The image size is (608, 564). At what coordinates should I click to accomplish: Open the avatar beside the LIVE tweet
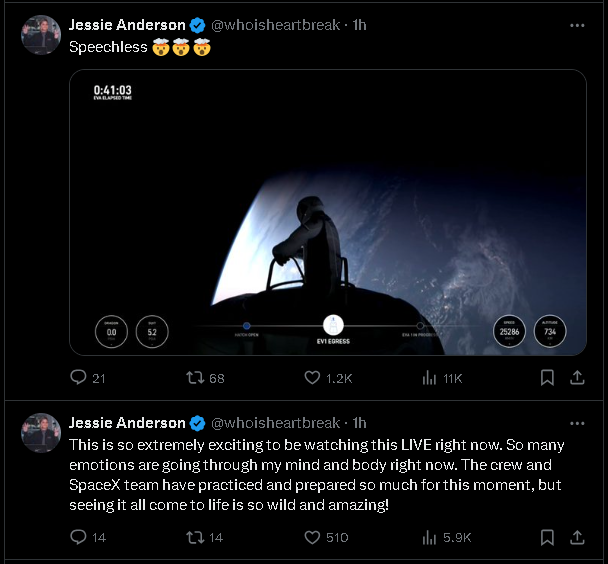click(41, 433)
